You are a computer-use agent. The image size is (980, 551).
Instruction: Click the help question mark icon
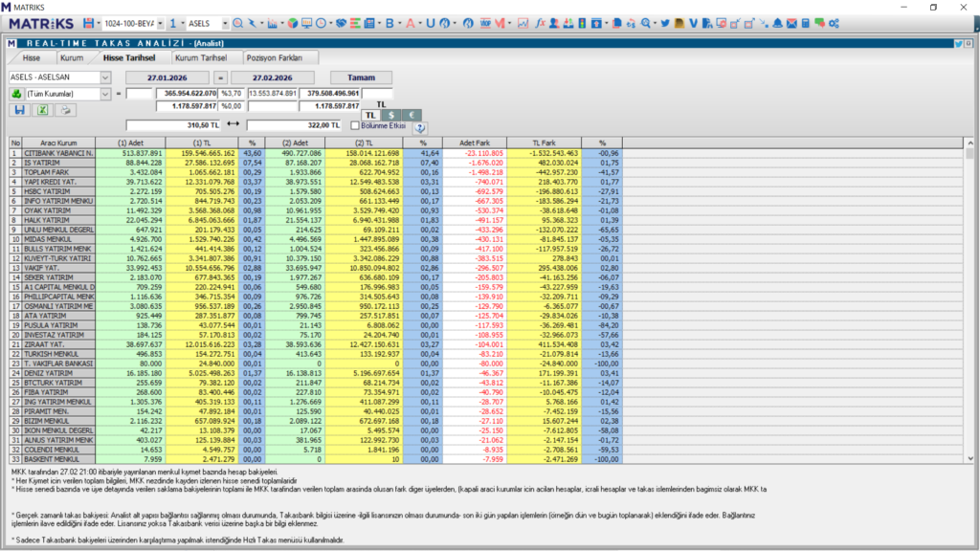(419, 126)
